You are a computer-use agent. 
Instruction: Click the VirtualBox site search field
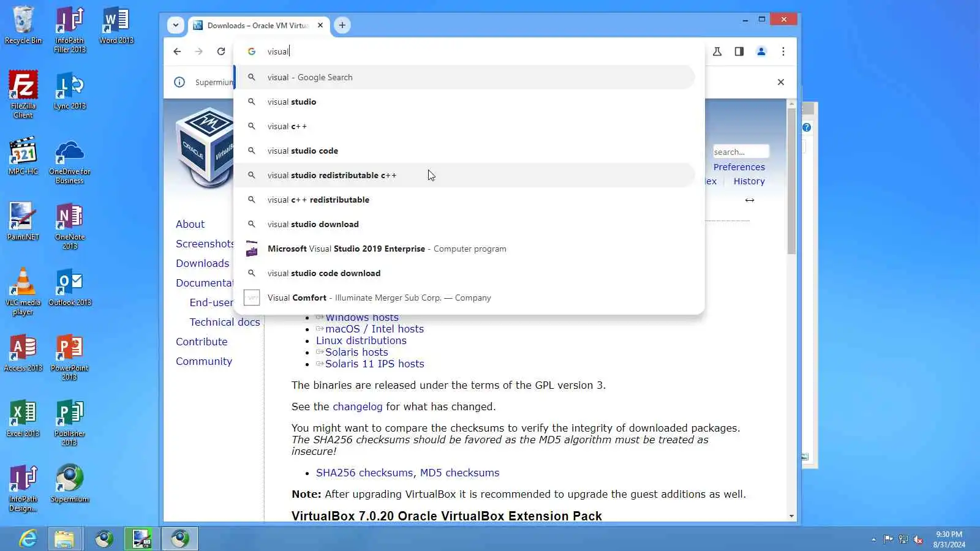click(741, 152)
